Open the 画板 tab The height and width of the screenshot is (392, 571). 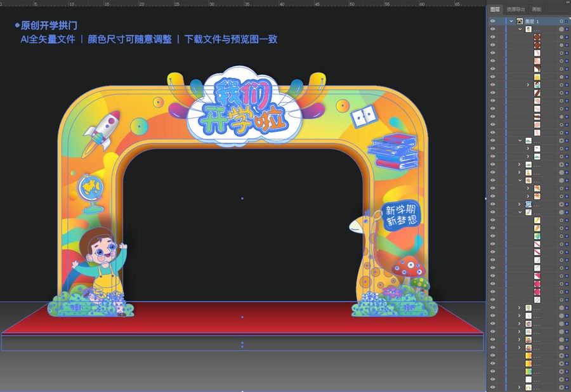536,9
